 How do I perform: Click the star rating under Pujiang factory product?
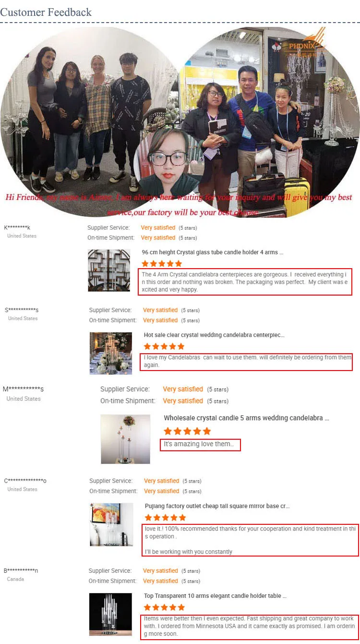coord(165,518)
